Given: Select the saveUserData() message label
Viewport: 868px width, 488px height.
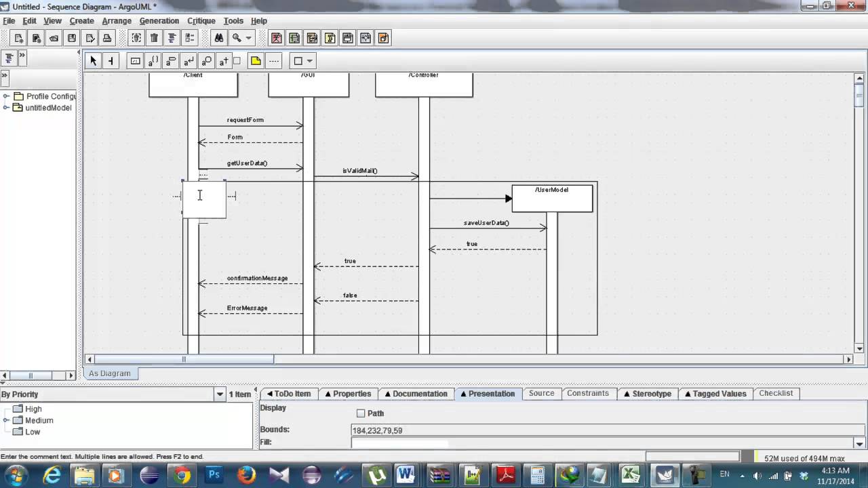Looking at the screenshot, I should tap(486, 223).
